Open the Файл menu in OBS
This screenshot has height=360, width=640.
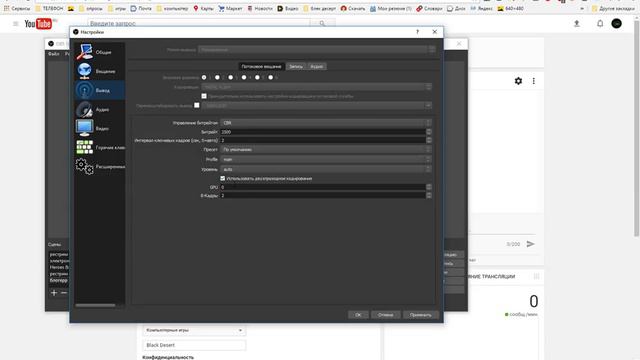click(x=53, y=54)
